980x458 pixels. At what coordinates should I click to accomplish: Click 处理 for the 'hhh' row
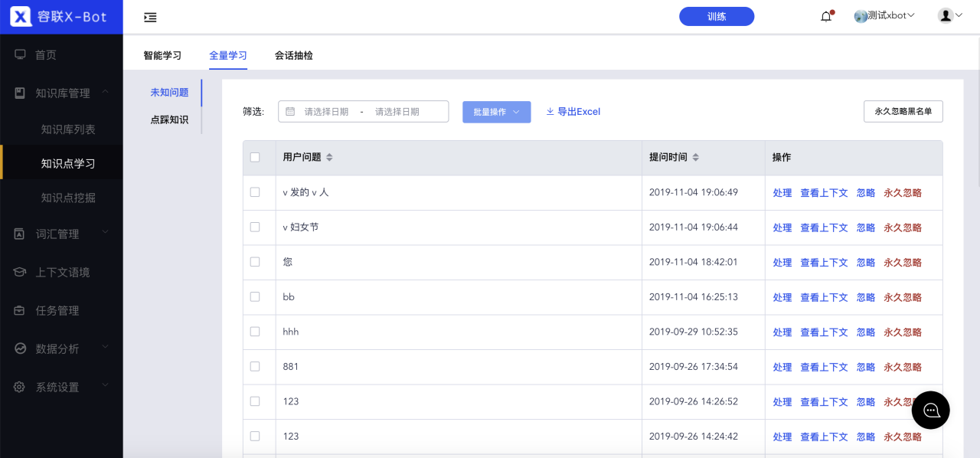click(x=782, y=332)
